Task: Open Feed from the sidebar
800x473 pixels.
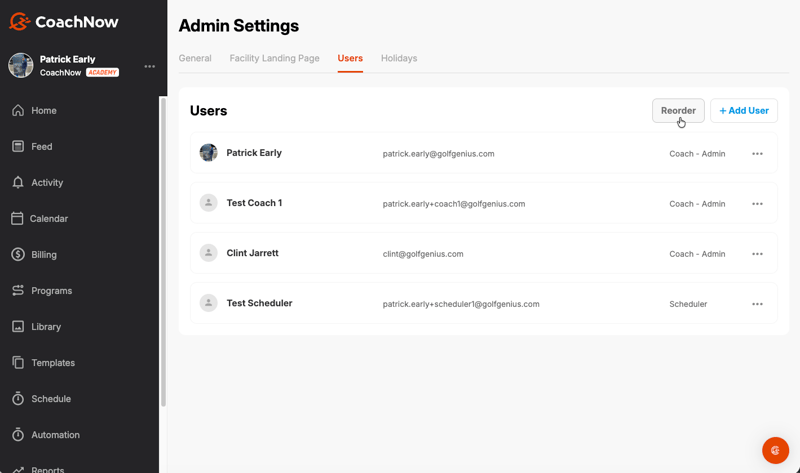Action: [42, 147]
